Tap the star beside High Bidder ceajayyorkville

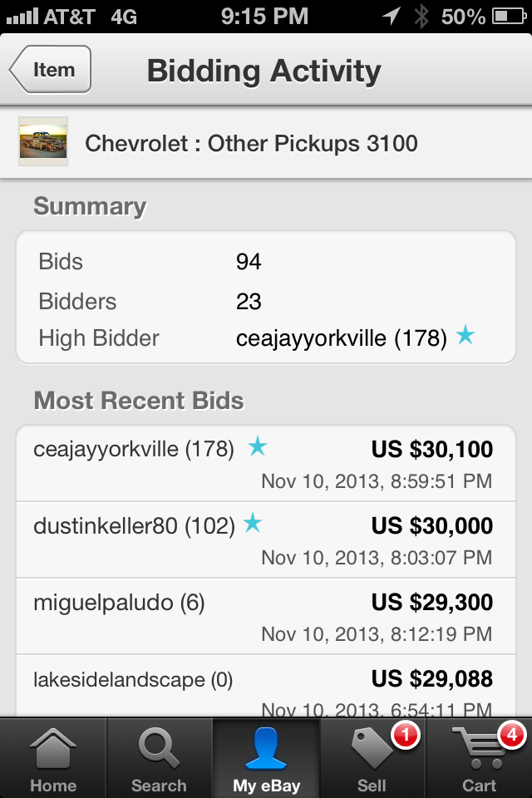tap(465, 335)
